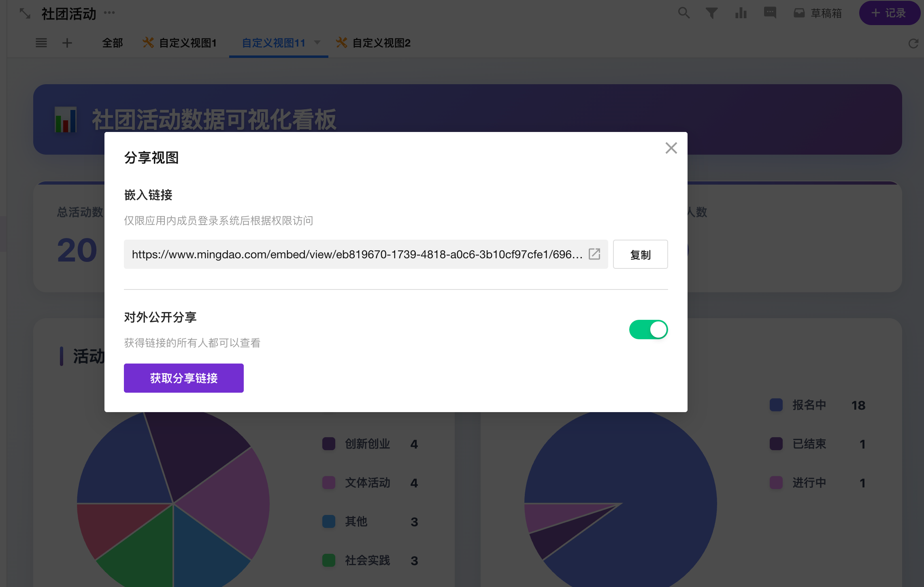The image size is (924, 587).
Task: Switch to the 全部 view tab
Action: point(112,43)
